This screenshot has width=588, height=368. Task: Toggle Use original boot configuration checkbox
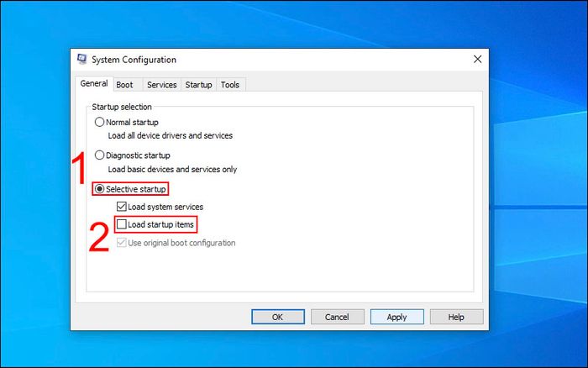(122, 242)
